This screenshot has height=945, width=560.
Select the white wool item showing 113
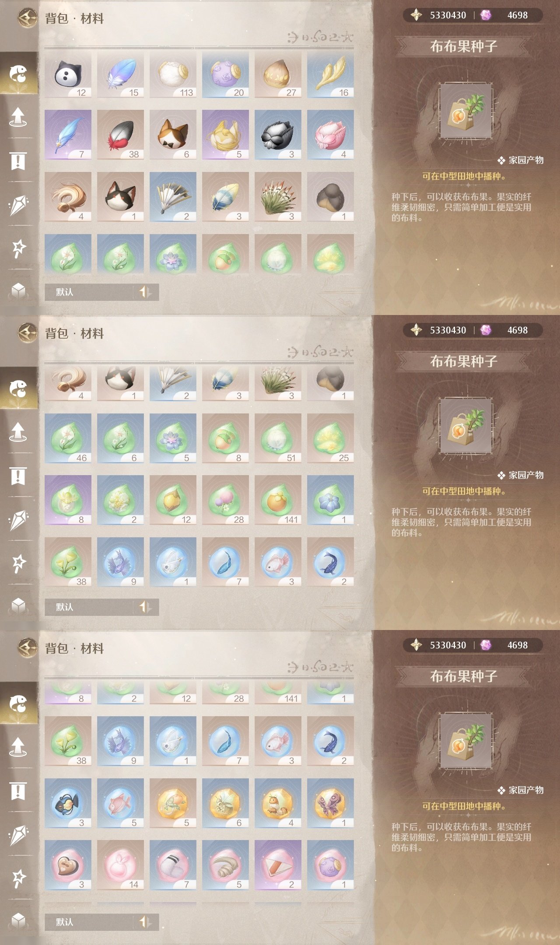coord(173,74)
